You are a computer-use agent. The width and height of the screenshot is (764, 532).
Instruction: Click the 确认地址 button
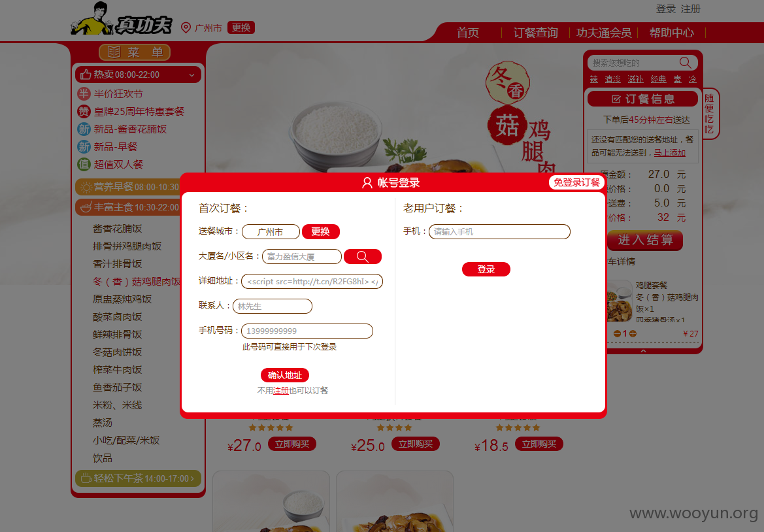click(x=284, y=375)
